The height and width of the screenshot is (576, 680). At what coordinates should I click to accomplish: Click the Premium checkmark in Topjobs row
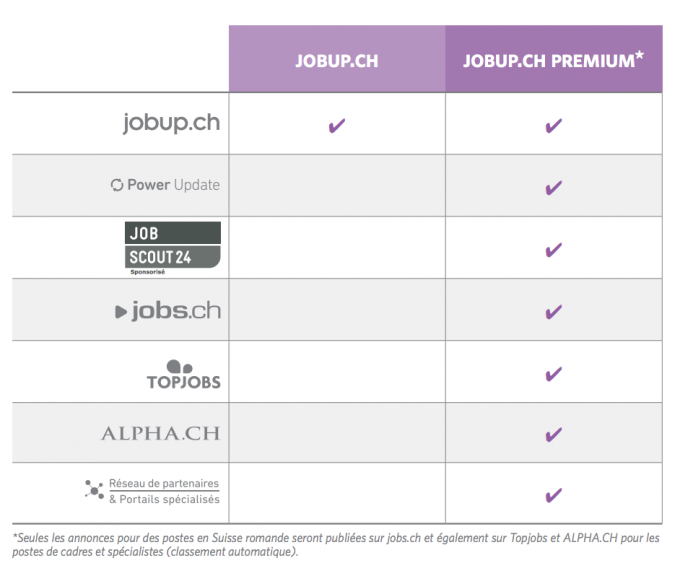(x=553, y=374)
